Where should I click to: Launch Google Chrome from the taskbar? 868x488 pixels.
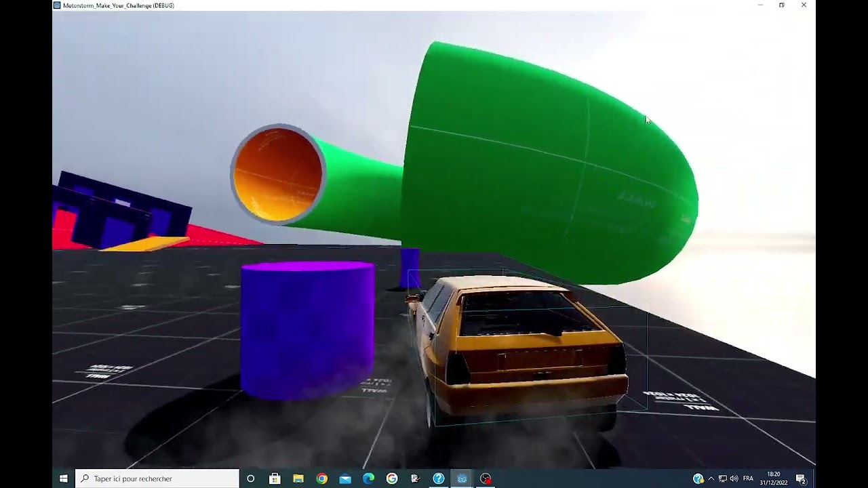coord(322,479)
